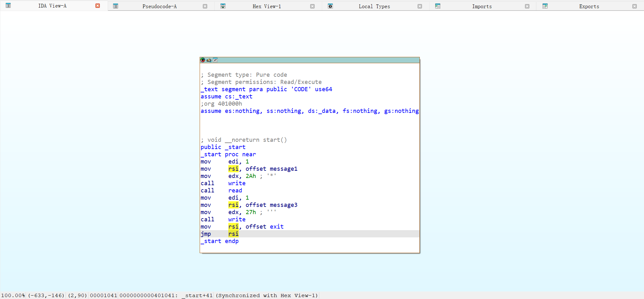
Task: Open the node color palette icon
Action: pyautogui.click(x=203, y=60)
